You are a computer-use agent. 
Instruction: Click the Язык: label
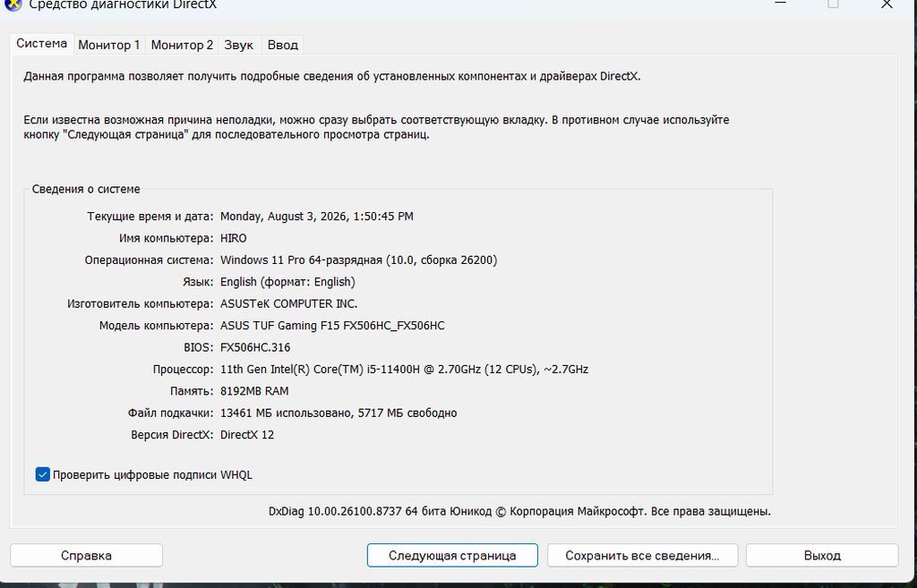[198, 282]
